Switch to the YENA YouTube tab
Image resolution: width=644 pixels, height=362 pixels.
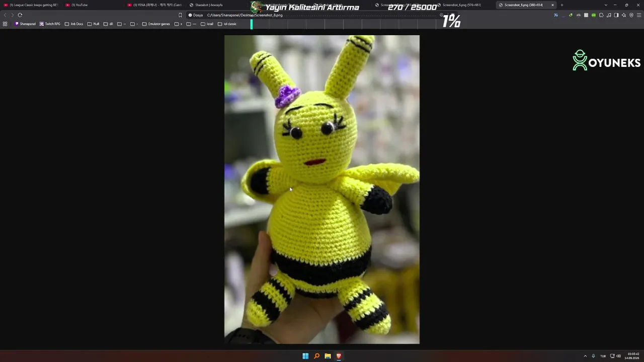tap(155, 5)
